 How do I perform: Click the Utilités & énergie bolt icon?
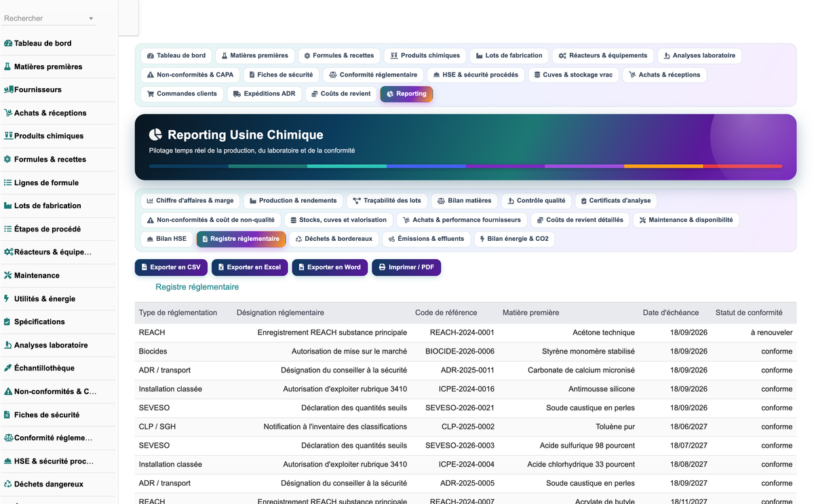[x=7, y=298]
